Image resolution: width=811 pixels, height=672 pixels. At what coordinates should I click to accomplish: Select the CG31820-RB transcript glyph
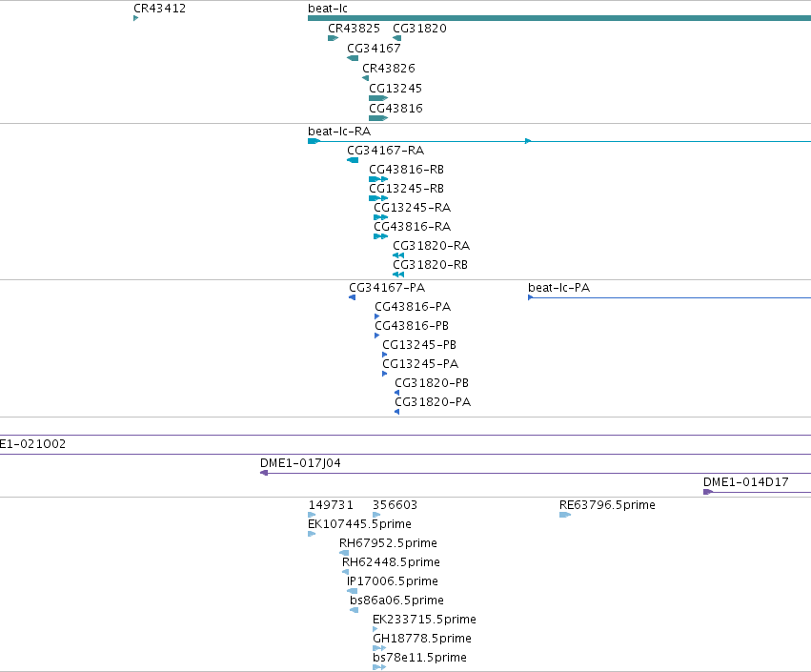[x=398, y=275]
